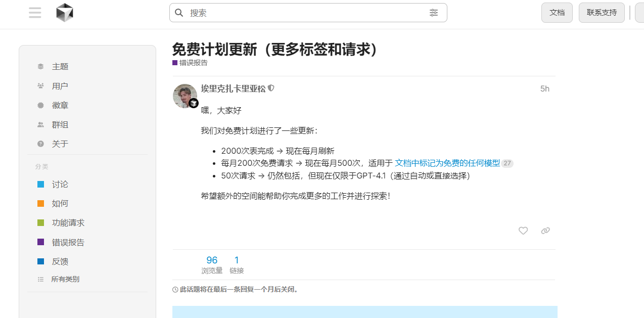This screenshot has height=318, width=644.
Task: Open the 文档中标记为免费的任何模型 link
Action: 447,163
